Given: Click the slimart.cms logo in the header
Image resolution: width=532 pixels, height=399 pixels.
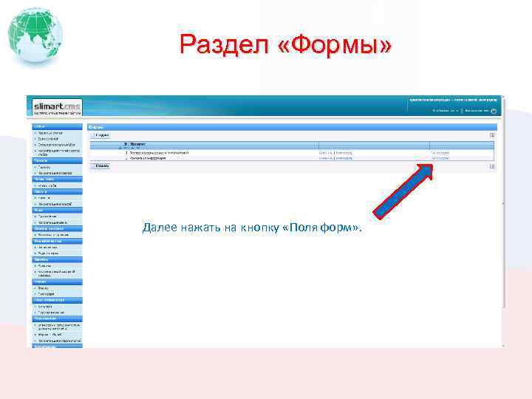Looking at the screenshot, I should pyautogui.click(x=57, y=107).
